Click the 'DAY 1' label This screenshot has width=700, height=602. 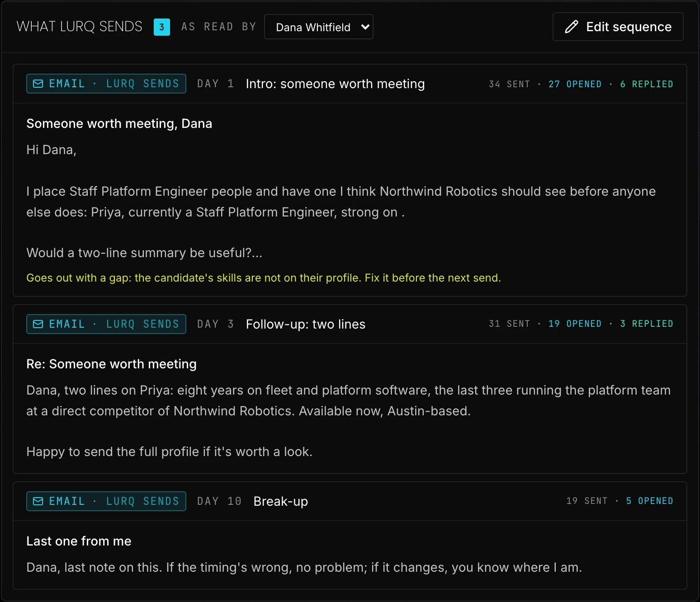215,84
